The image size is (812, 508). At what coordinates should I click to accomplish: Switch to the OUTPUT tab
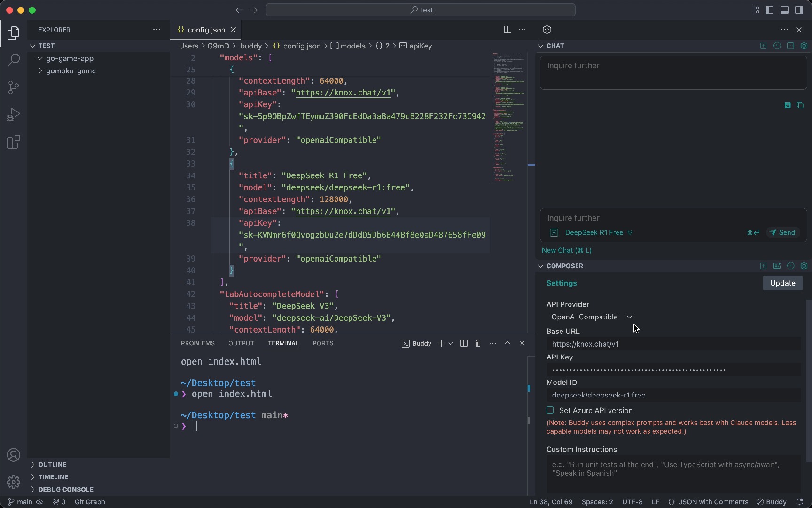click(x=241, y=343)
